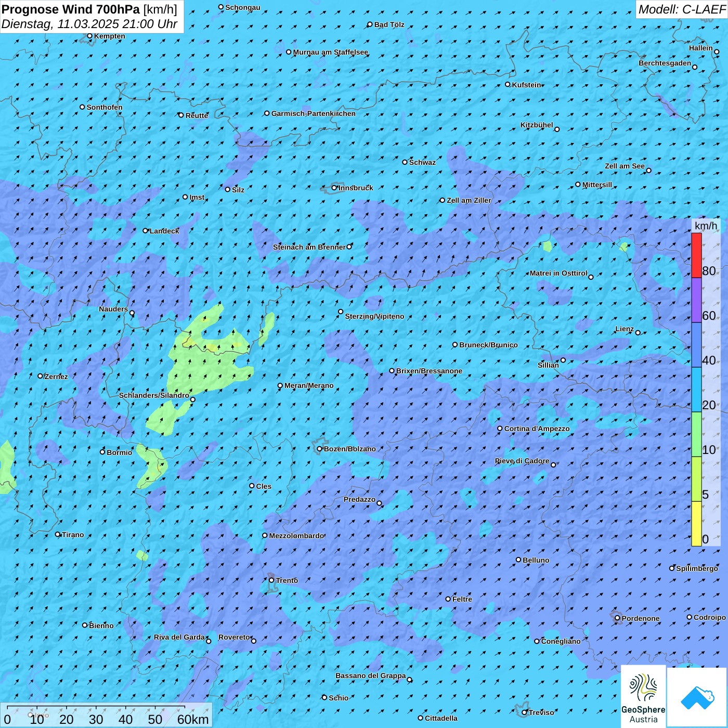Click the 'Bruneck/Brunico' label
The height and width of the screenshot is (728, 728).
coord(488,345)
